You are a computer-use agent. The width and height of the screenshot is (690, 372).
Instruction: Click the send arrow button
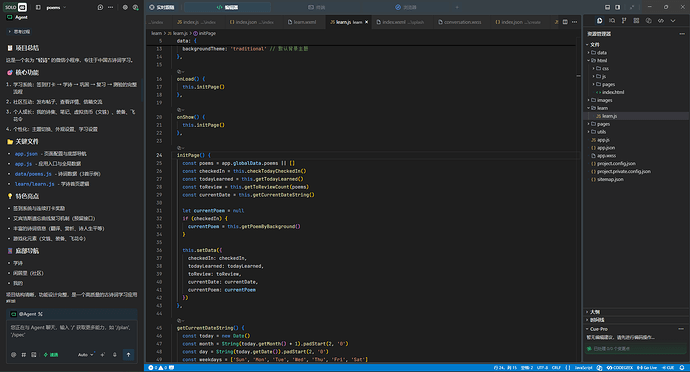[x=128, y=354]
